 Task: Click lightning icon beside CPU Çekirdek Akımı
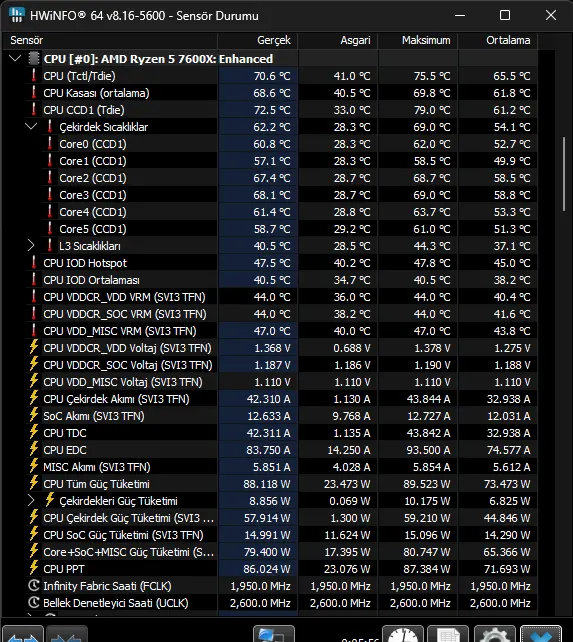(34, 398)
